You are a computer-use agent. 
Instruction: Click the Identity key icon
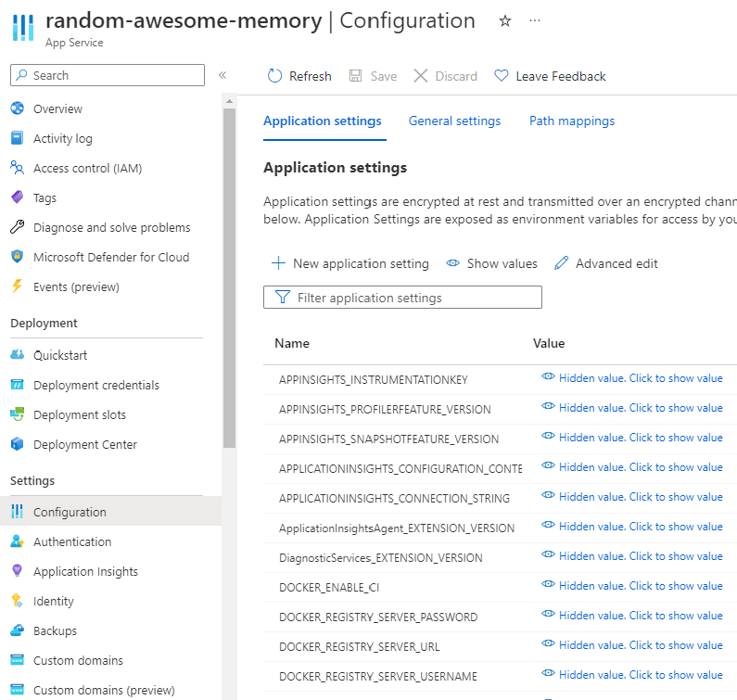click(18, 601)
